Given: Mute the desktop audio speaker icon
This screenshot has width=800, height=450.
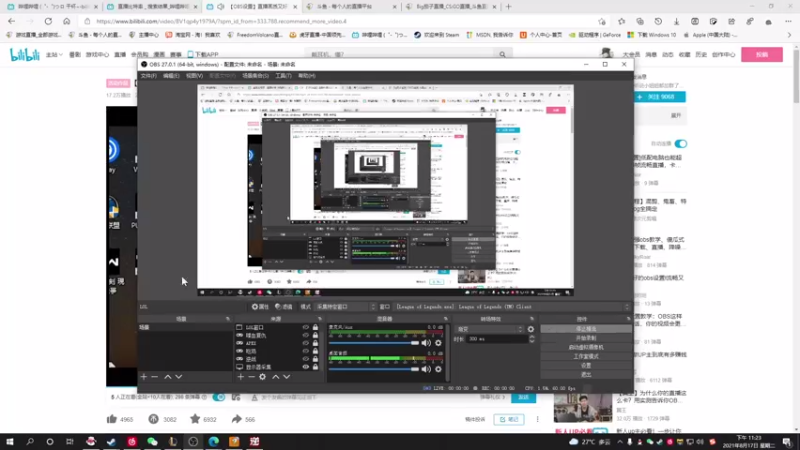Looking at the screenshot, I should (x=426, y=369).
